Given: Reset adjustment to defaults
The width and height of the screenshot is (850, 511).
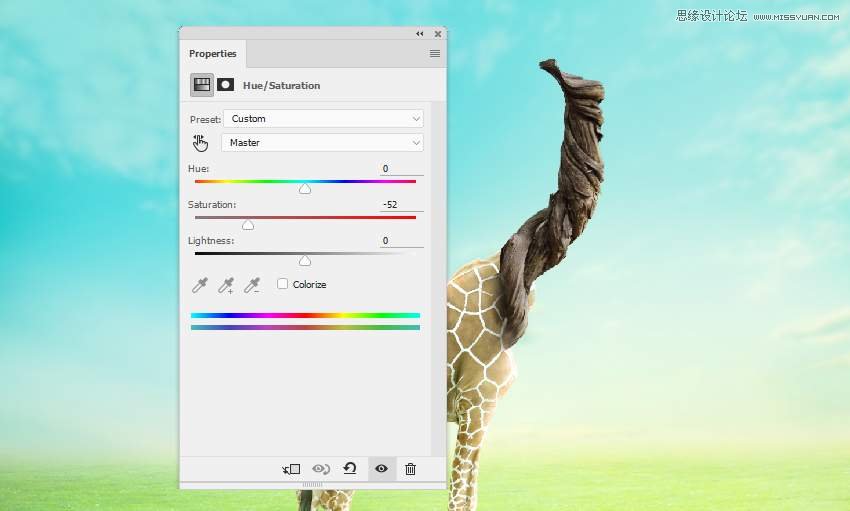Looking at the screenshot, I should coord(350,468).
